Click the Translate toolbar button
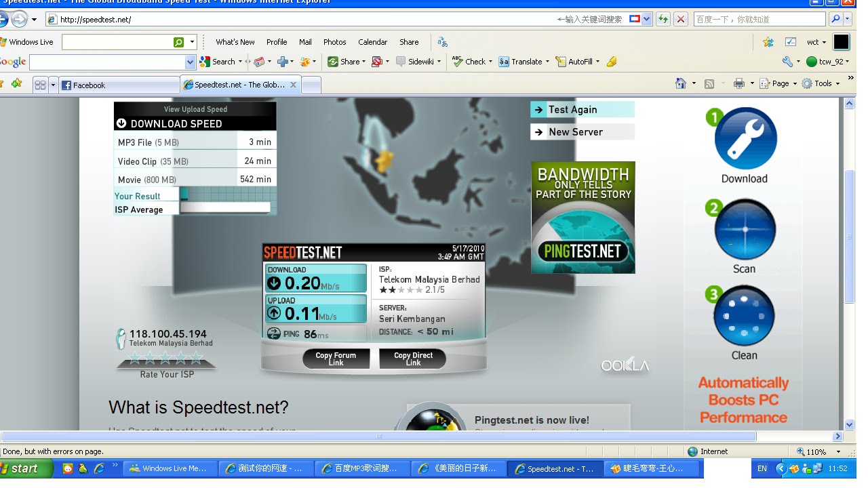 pyautogui.click(x=521, y=62)
